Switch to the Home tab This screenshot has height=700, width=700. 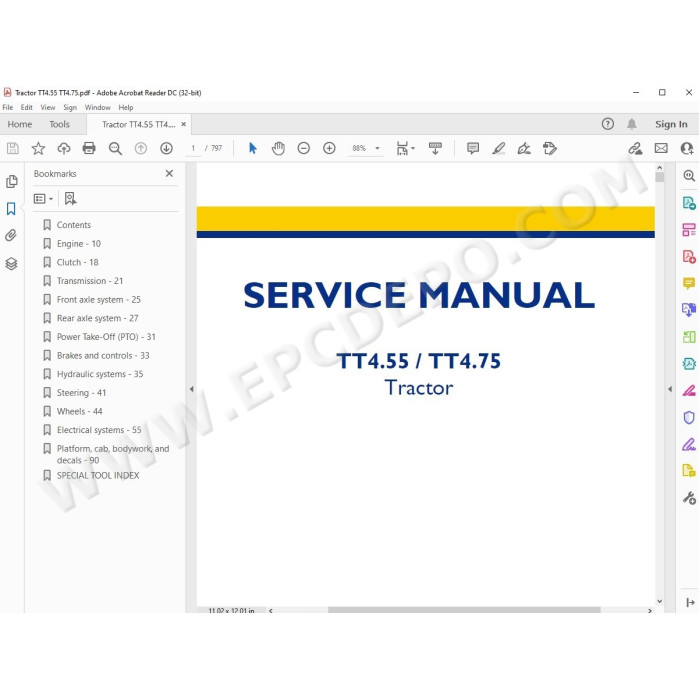20,124
